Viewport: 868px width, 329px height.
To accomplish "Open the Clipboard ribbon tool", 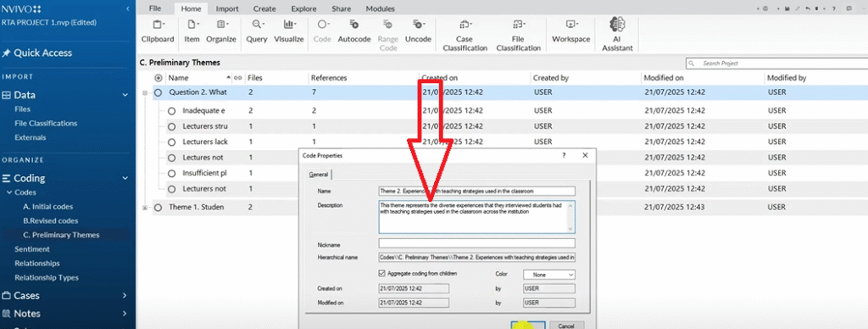I will pos(157,31).
